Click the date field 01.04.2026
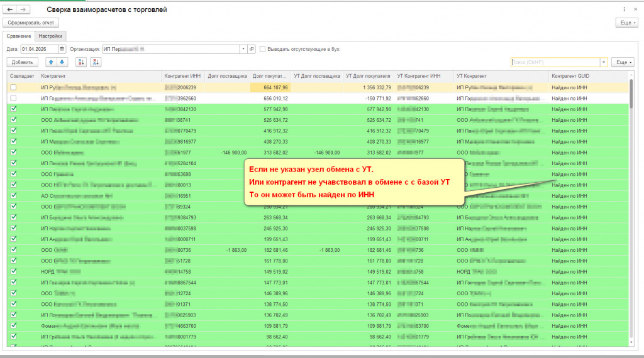This screenshot has width=644, height=358. (40, 49)
